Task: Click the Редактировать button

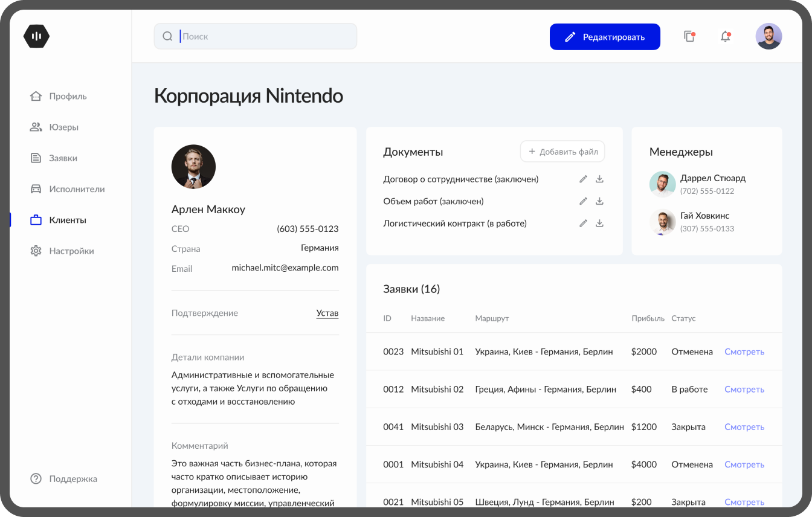Action: 605,37
